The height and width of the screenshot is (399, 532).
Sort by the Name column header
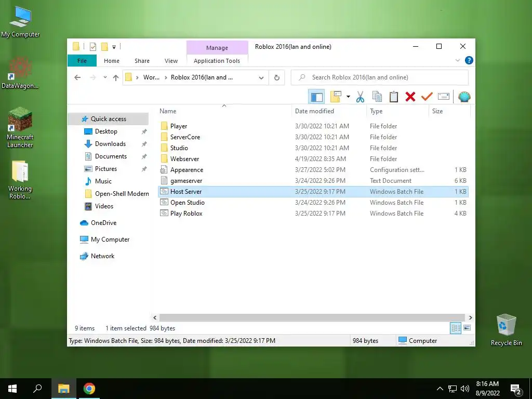pyautogui.click(x=224, y=111)
